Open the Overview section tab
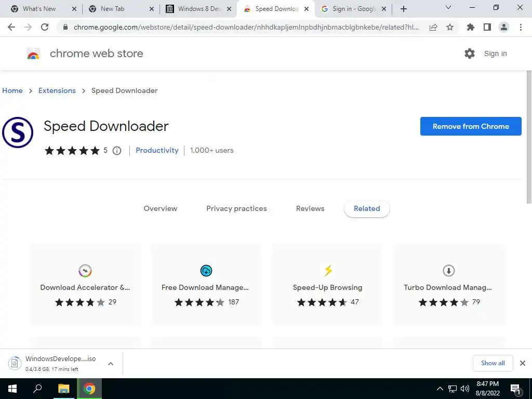 (x=160, y=209)
